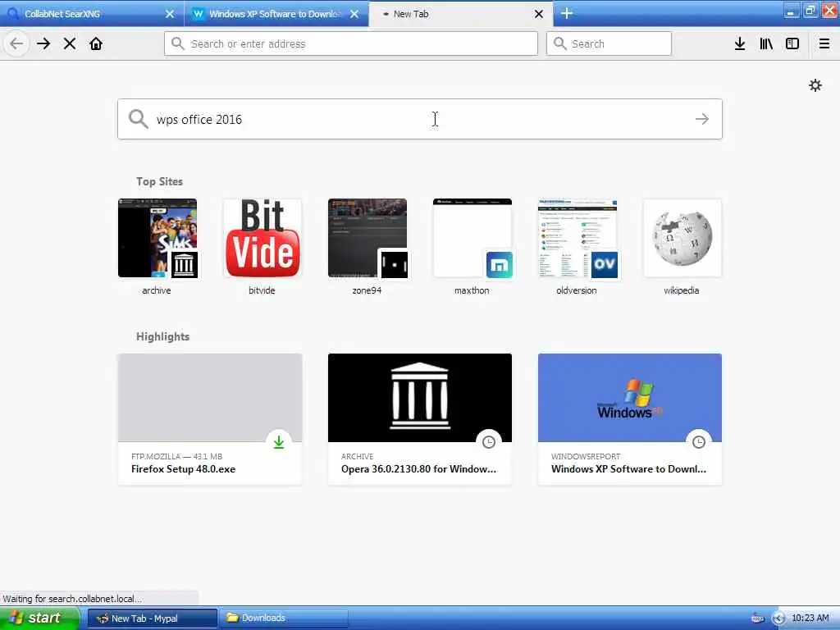Screen dimensions: 840x630
Task: Open the Windows start menu
Action: (39, 618)
